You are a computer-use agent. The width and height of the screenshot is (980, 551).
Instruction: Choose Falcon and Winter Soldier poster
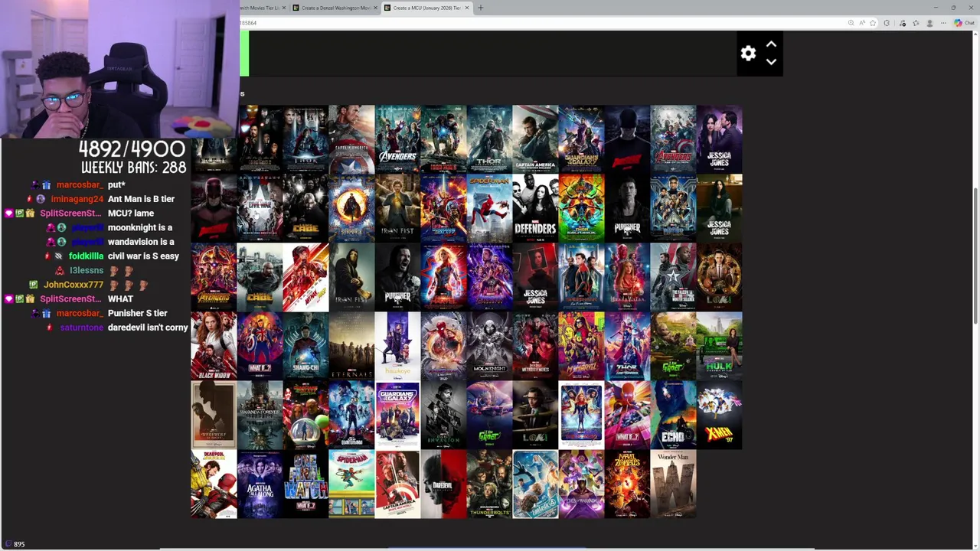coord(673,277)
